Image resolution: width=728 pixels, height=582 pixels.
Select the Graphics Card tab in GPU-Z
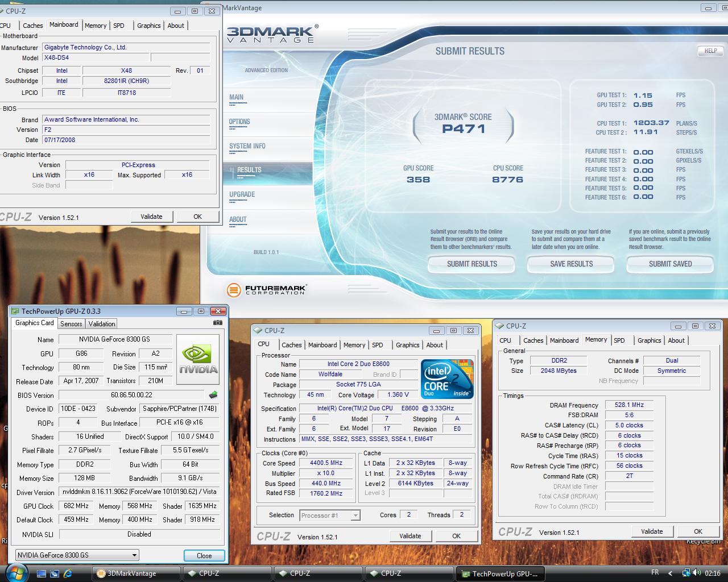[x=35, y=323]
